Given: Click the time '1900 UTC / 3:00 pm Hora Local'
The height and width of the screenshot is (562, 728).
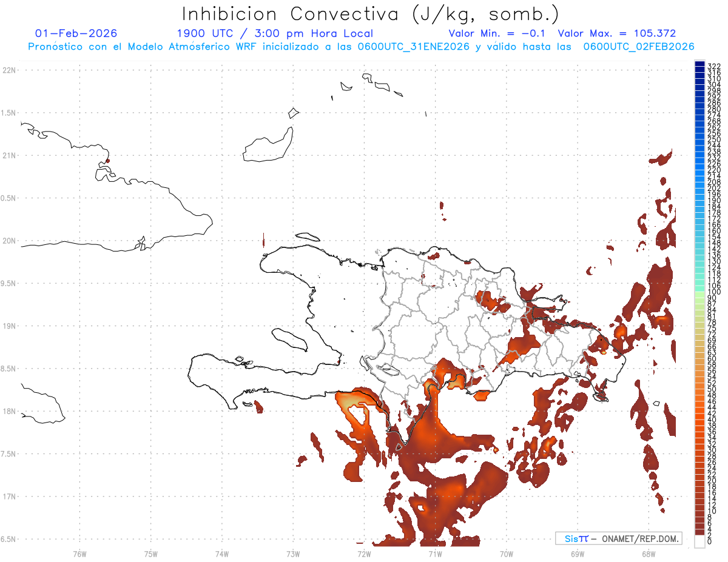Looking at the screenshot, I should pos(275,33).
